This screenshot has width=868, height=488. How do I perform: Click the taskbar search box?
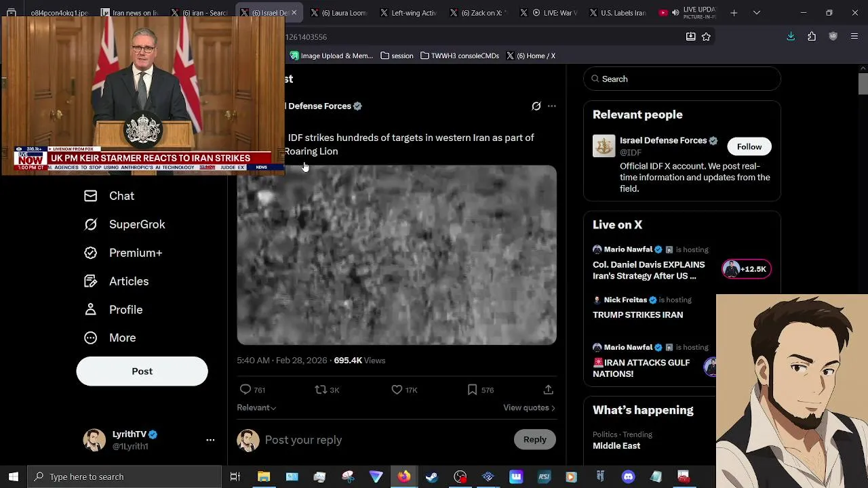pos(125,476)
